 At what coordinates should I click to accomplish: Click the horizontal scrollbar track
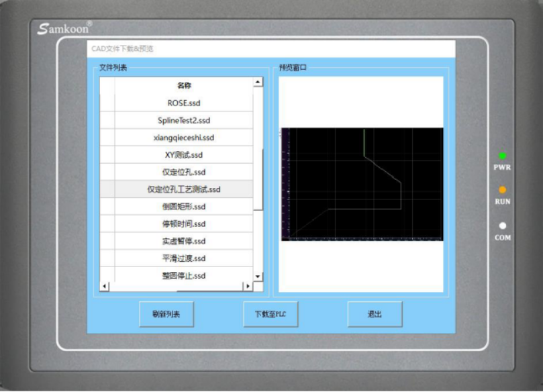tap(175, 287)
